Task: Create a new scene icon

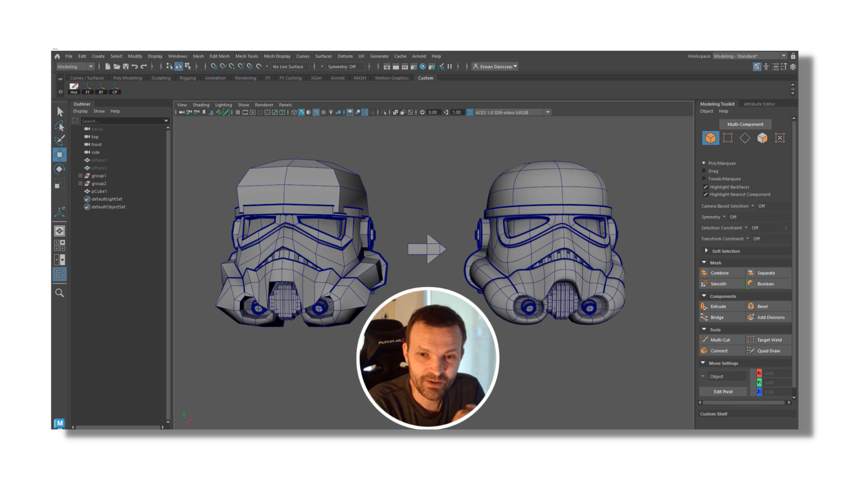Action: pyautogui.click(x=108, y=67)
